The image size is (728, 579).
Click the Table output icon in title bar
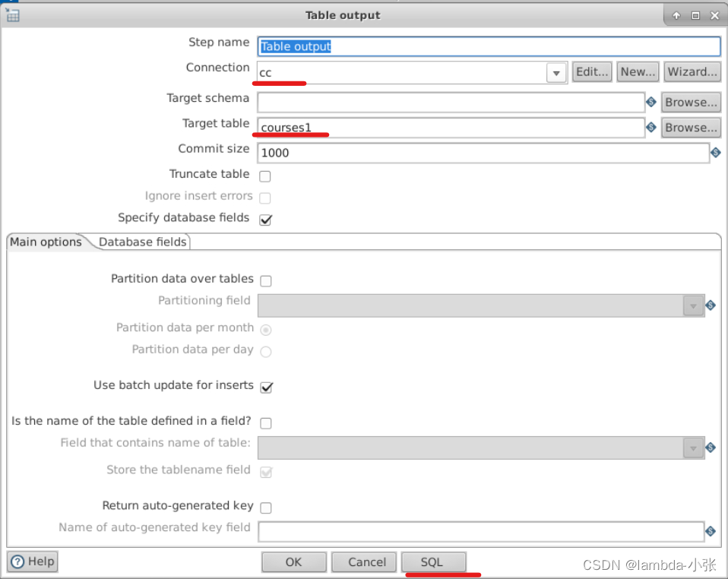[x=12, y=15]
